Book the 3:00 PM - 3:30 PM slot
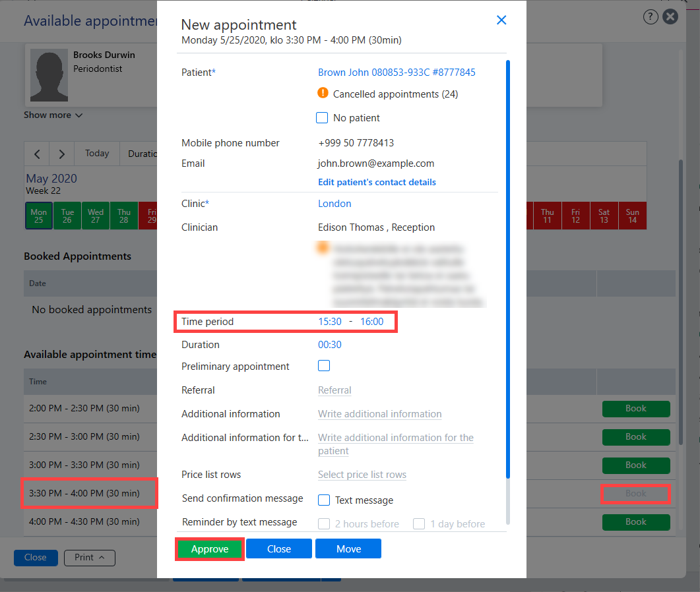This screenshot has width=700, height=592. point(636,465)
